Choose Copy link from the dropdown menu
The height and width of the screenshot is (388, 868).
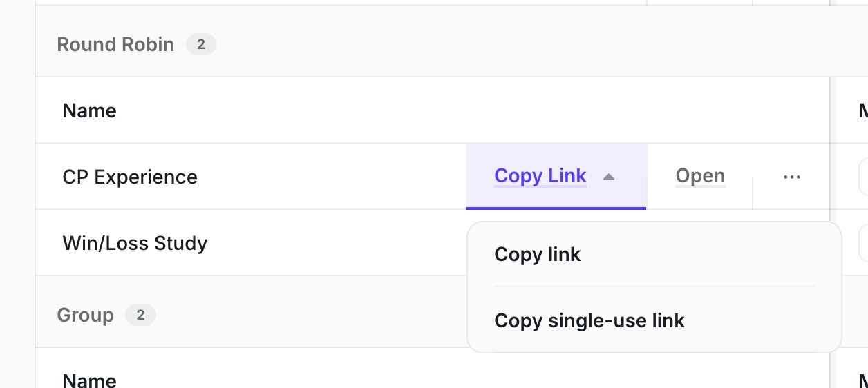(x=538, y=255)
